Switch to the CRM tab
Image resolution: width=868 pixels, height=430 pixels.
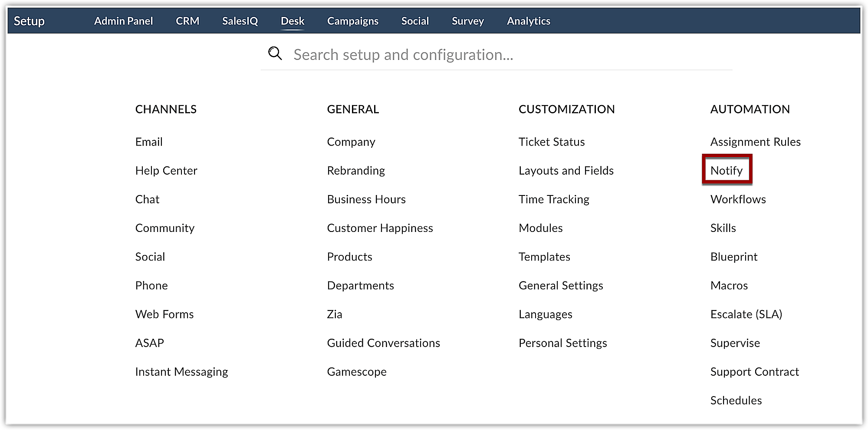[x=187, y=21]
